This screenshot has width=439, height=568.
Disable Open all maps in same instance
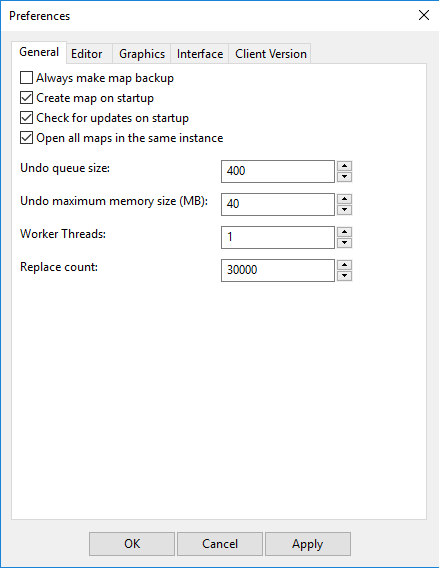(26, 138)
